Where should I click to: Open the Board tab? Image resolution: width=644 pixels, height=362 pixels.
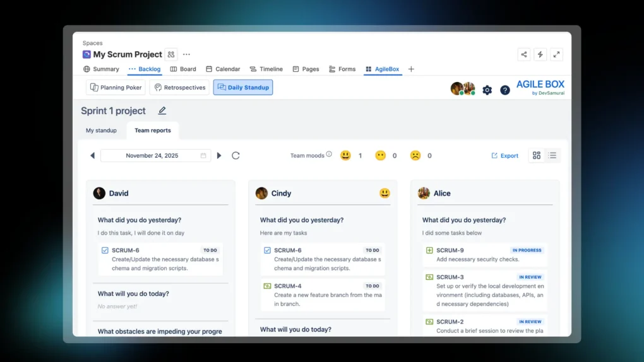[183, 69]
